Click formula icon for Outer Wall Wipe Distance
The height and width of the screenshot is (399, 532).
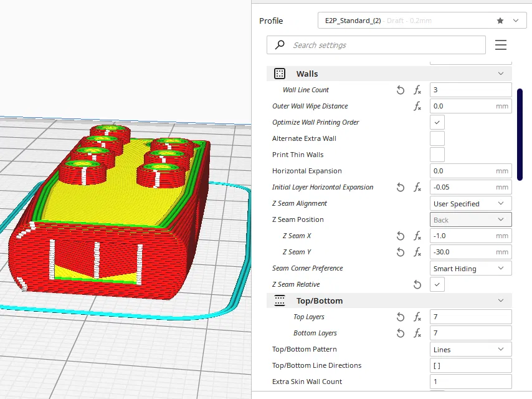click(x=417, y=106)
